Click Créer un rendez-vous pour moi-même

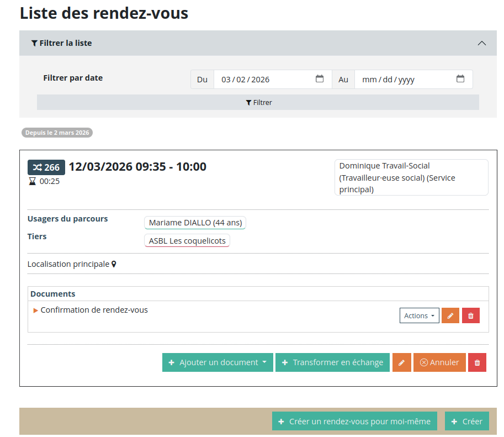354,421
